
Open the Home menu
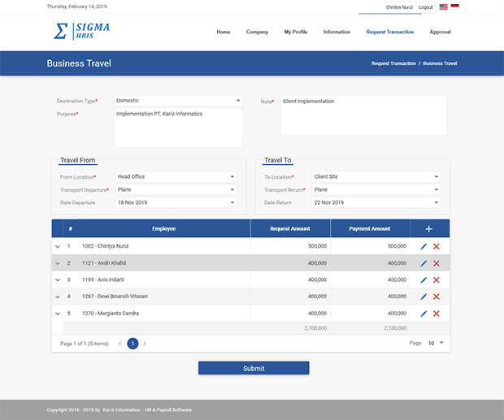[223, 32]
